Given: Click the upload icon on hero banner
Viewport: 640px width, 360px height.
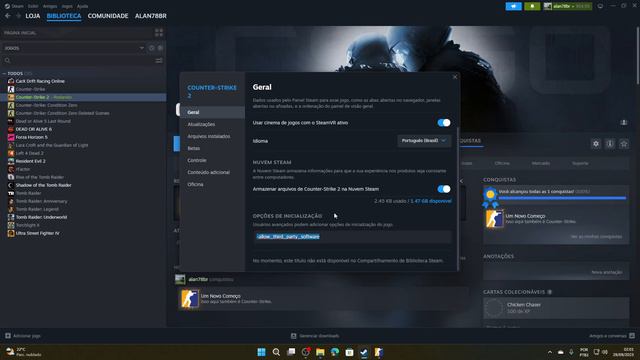Looking at the screenshot, I should [624, 122].
